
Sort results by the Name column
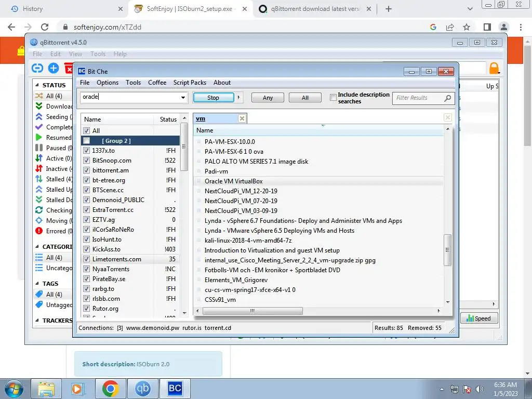click(x=319, y=130)
